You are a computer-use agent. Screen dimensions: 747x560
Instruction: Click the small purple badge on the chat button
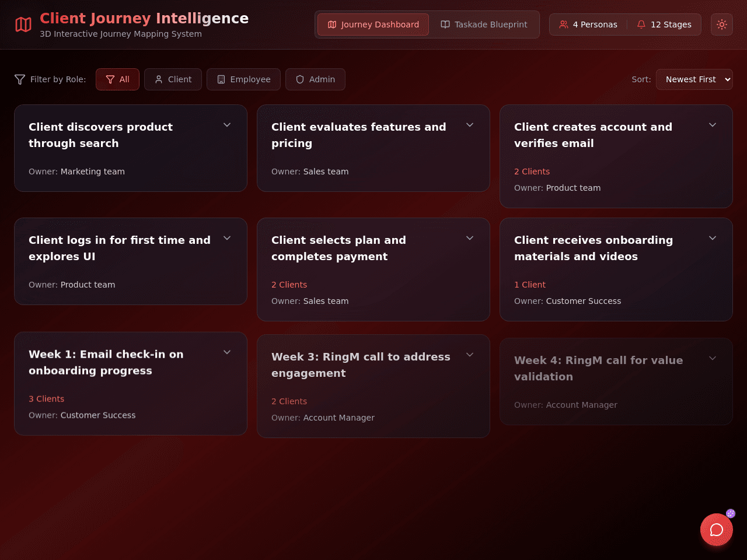tap(731, 513)
